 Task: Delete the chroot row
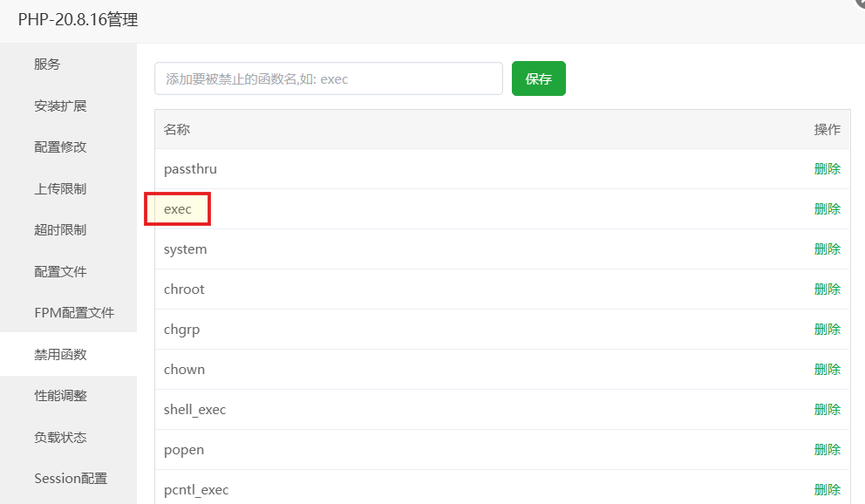pos(827,289)
